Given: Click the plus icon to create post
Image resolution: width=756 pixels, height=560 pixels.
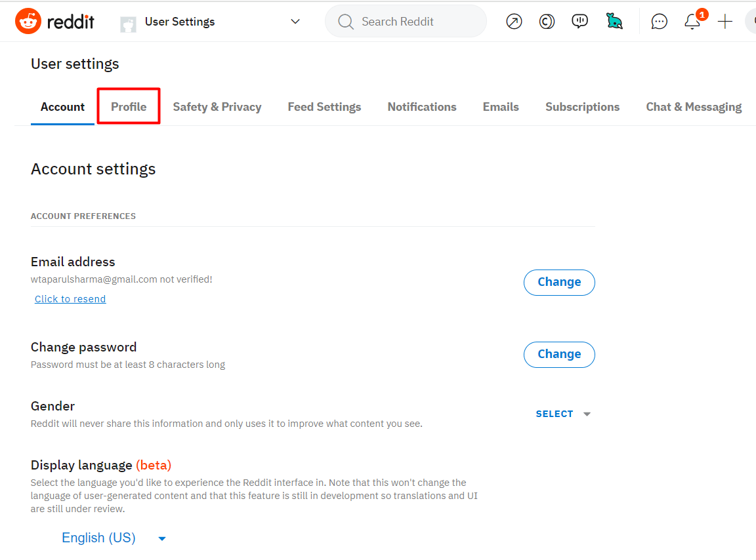Looking at the screenshot, I should [724, 22].
